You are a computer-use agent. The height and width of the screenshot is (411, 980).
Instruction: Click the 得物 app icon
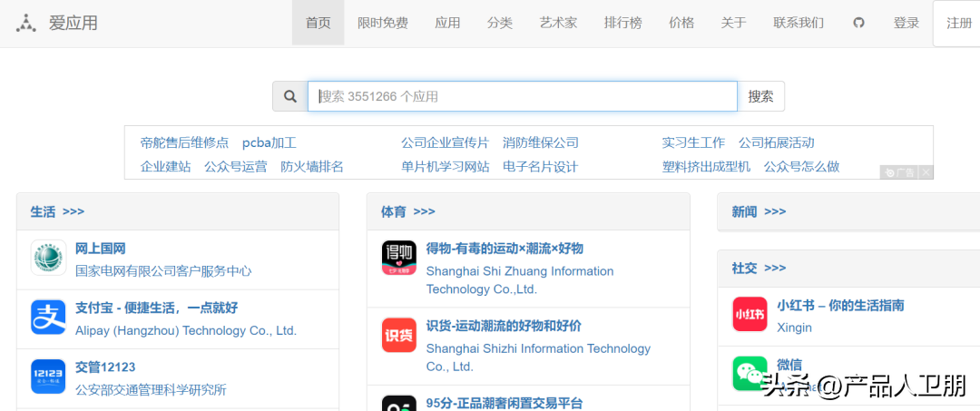tap(398, 258)
